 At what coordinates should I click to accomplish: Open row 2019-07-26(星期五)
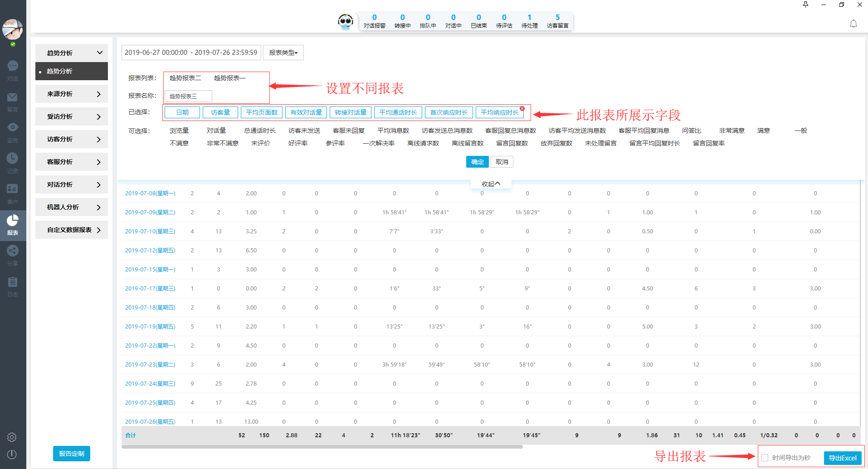tap(150, 421)
